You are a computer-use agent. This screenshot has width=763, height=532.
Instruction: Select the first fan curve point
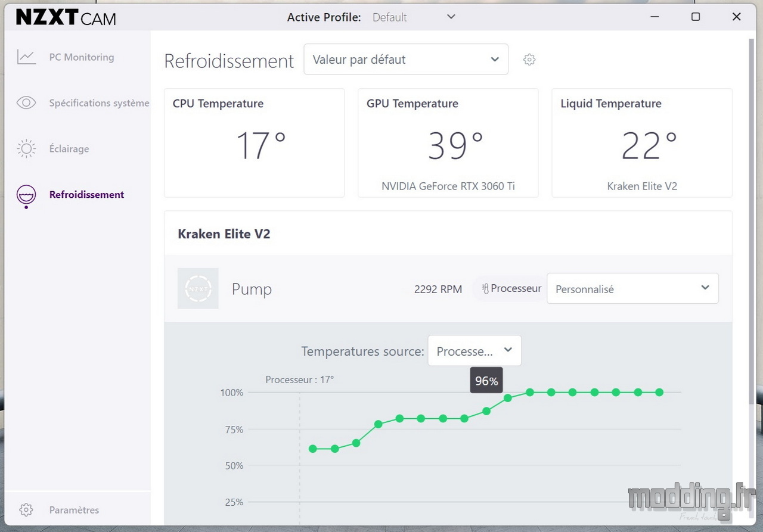313,449
